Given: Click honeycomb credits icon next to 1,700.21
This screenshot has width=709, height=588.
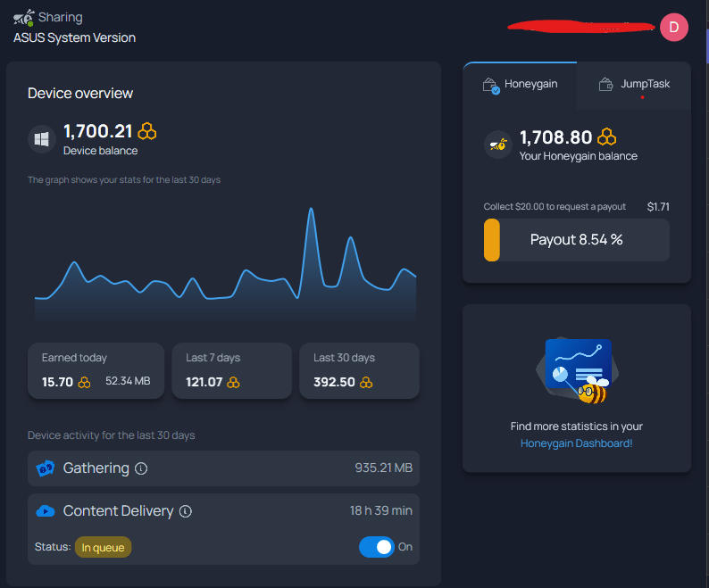Looking at the screenshot, I should click(x=147, y=131).
